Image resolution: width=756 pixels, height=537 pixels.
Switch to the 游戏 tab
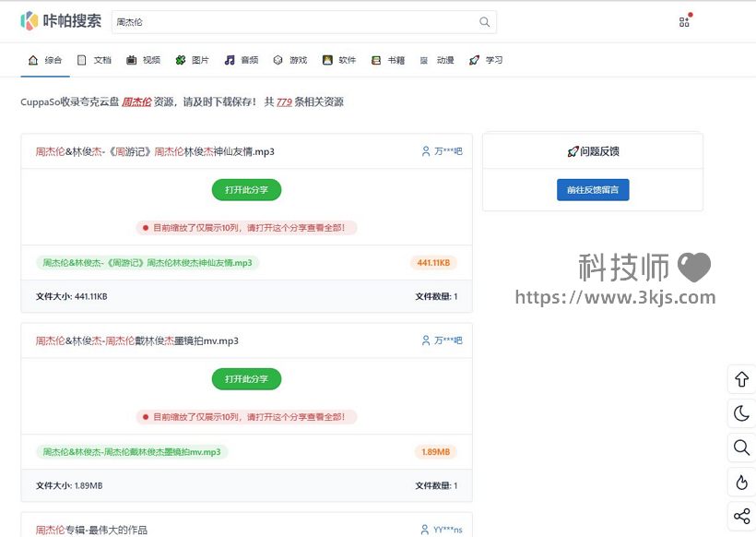[x=290, y=60]
